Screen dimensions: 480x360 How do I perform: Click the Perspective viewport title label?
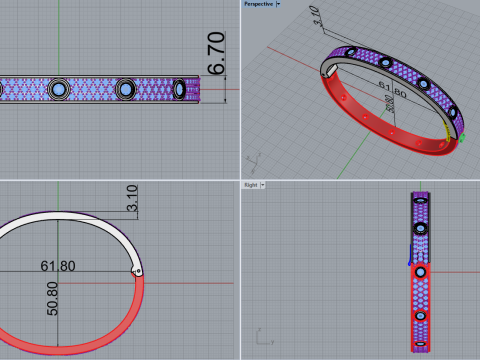point(258,4)
